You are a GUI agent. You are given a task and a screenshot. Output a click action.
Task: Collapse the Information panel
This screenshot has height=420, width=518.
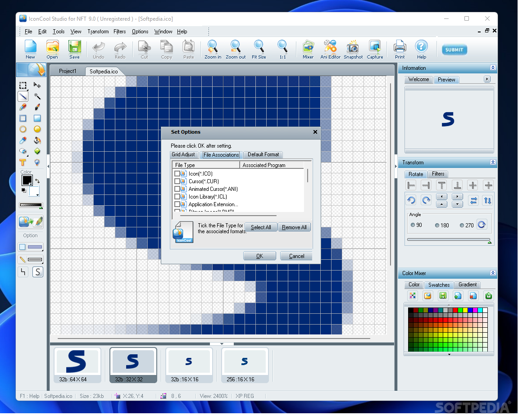493,68
